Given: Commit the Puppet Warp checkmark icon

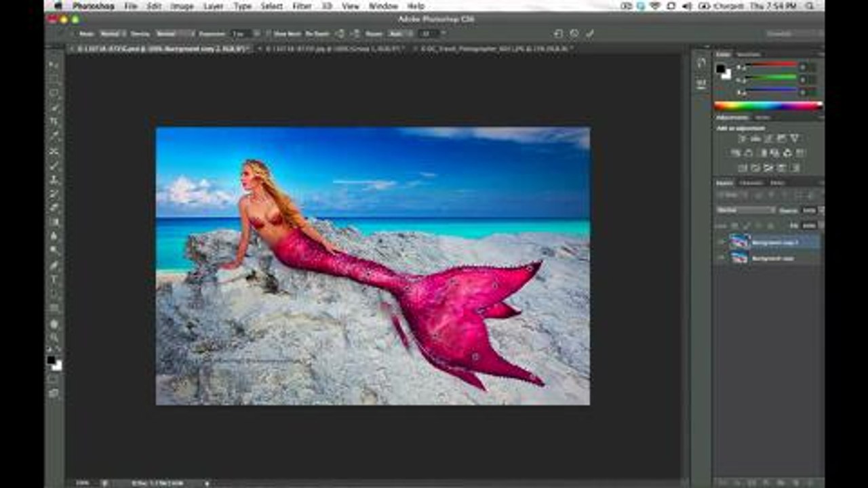Looking at the screenshot, I should (589, 33).
